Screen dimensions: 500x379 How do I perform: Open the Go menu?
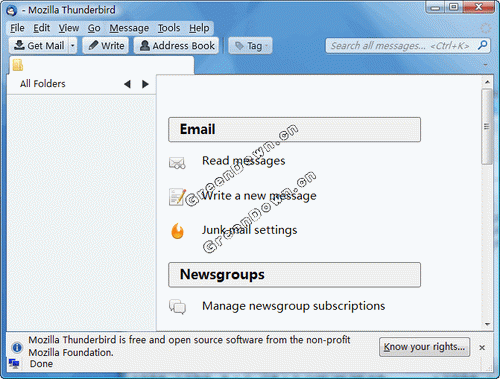click(x=94, y=28)
